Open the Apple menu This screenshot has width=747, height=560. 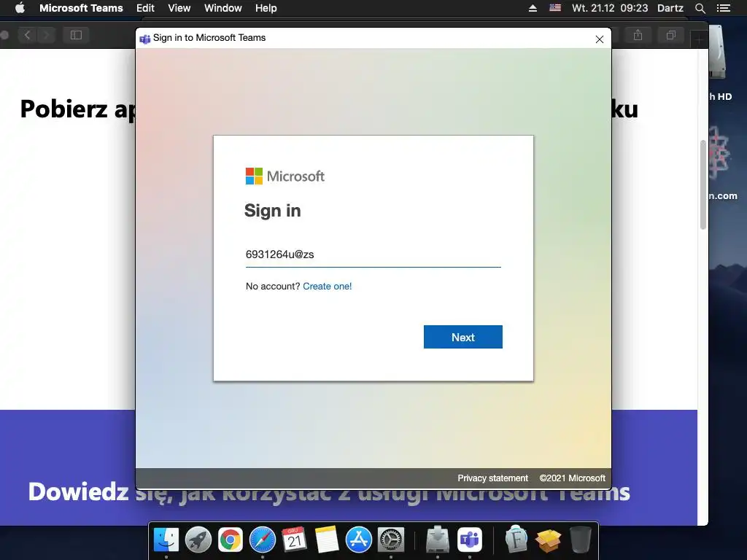20,8
